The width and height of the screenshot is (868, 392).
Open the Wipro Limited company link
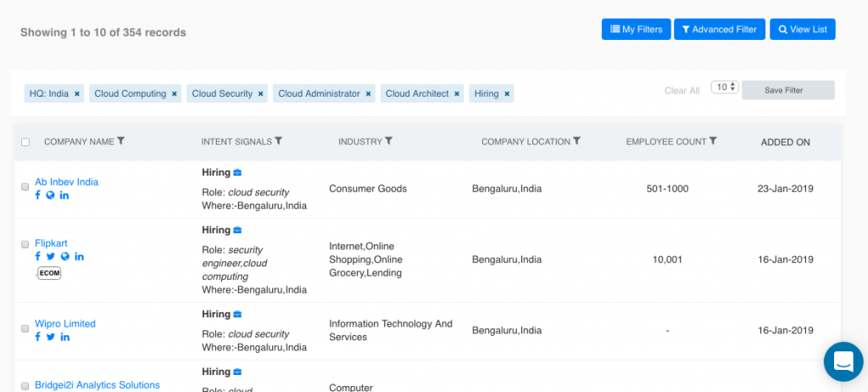(x=65, y=323)
